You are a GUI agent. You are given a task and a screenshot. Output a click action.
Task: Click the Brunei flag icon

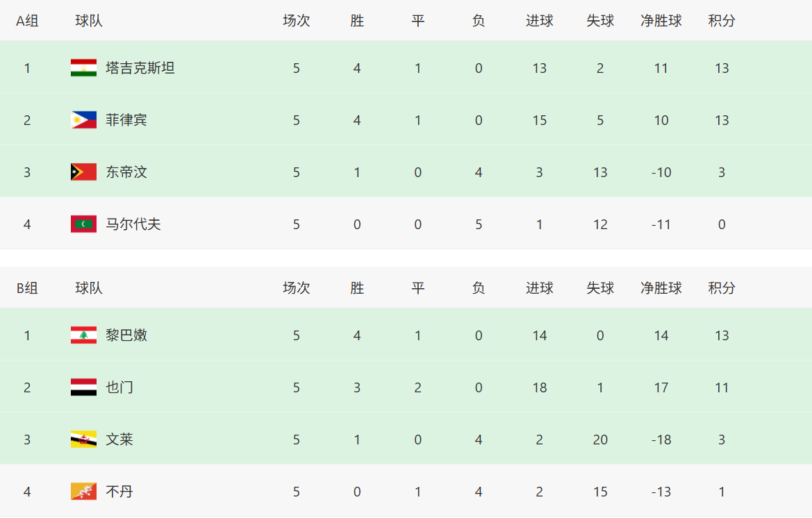coord(83,440)
